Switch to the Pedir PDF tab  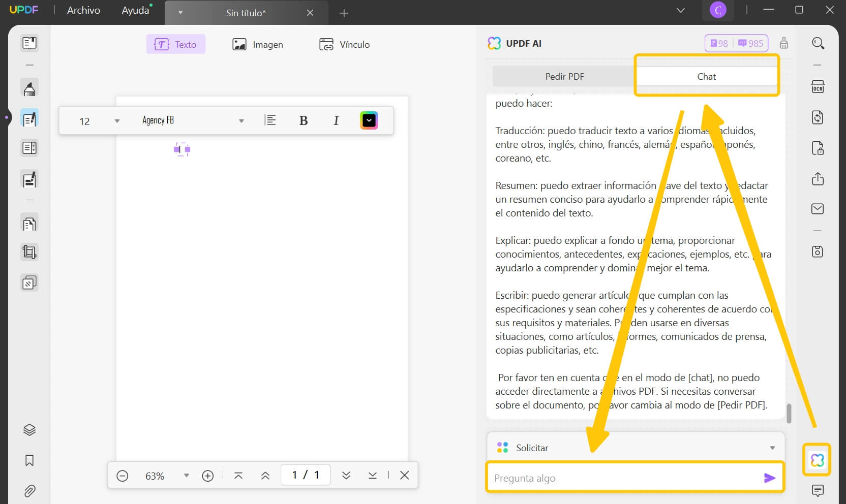(x=564, y=77)
